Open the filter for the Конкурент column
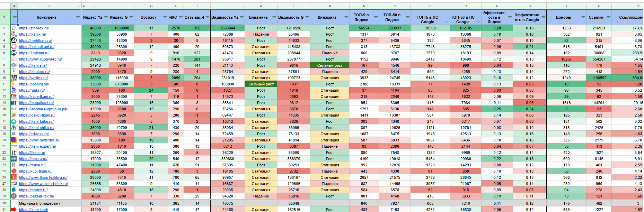Viewport: 644px width, 212px height. point(78,17)
